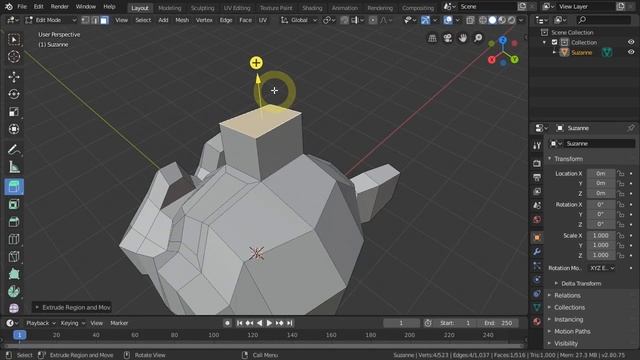Screen dimensions: 640x360
Task: Select the Move tool
Action: click(x=14, y=77)
